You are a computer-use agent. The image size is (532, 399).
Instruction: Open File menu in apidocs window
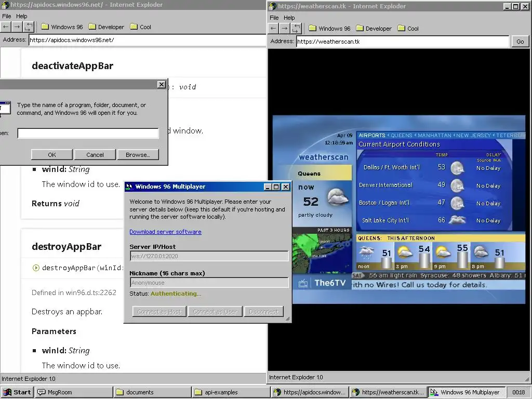6,16
